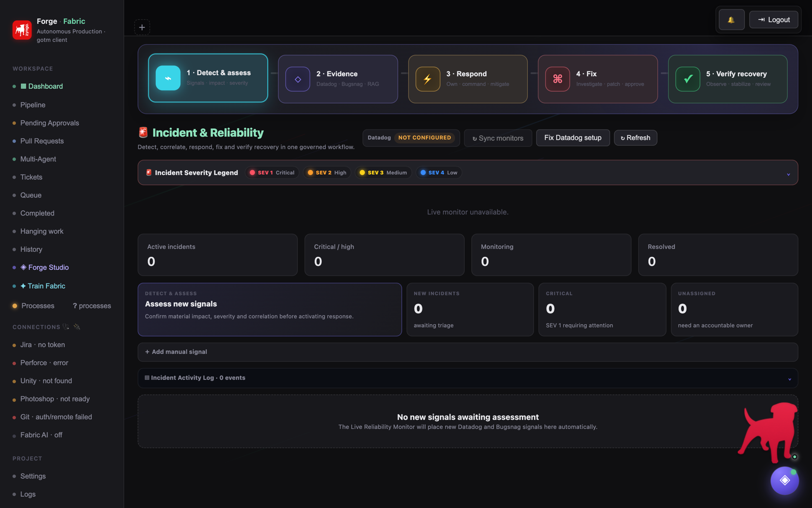Select the Perforce · error connection
The height and width of the screenshot is (508, 812).
pyautogui.click(x=44, y=363)
